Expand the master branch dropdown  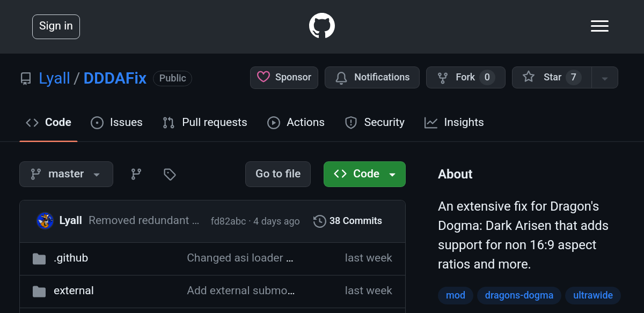tap(66, 174)
